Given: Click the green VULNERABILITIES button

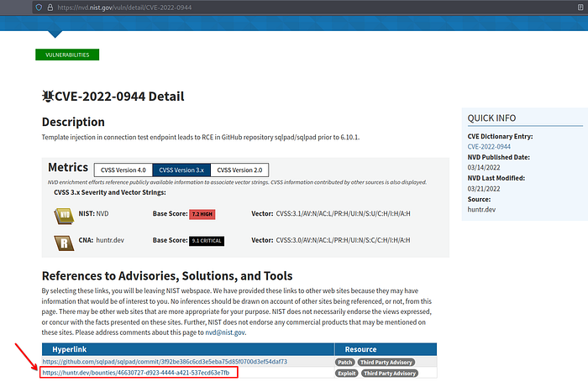Looking at the screenshot, I should tap(67, 55).
